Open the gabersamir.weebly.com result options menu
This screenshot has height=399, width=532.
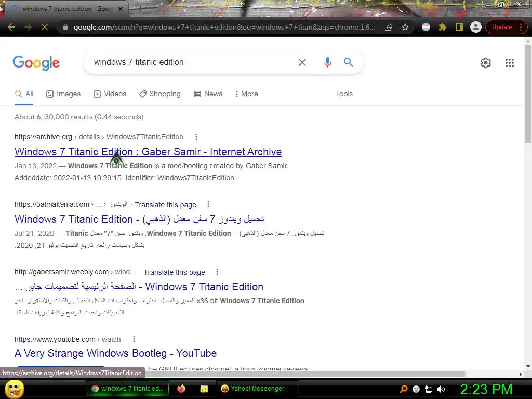pyautogui.click(x=217, y=272)
